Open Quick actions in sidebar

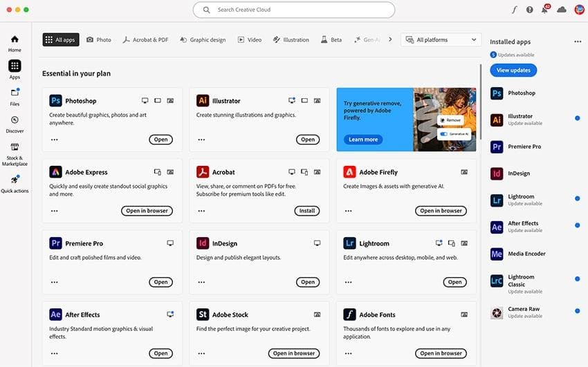click(15, 184)
